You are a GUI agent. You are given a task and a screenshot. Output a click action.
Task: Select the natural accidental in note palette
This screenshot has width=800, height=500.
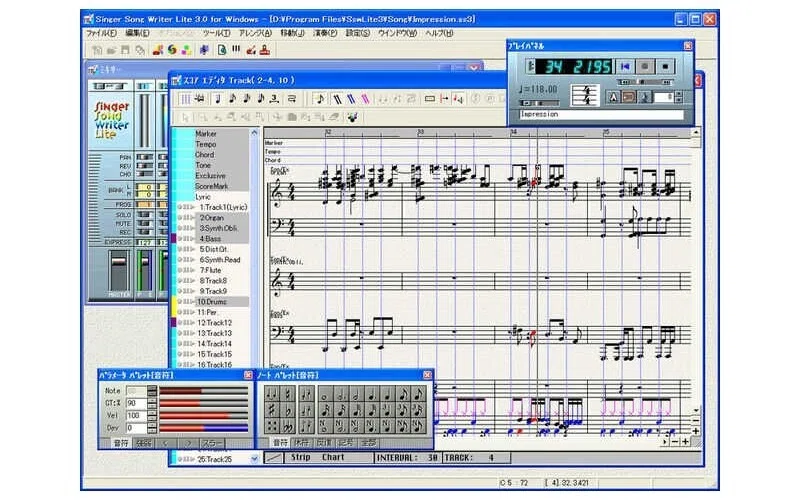[x=287, y=394]
